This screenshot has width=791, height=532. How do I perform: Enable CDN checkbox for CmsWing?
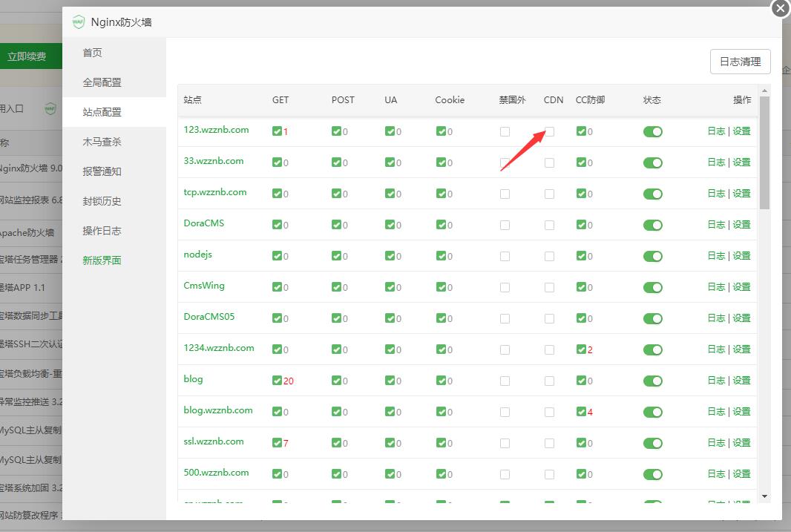[x=549, y=287]
